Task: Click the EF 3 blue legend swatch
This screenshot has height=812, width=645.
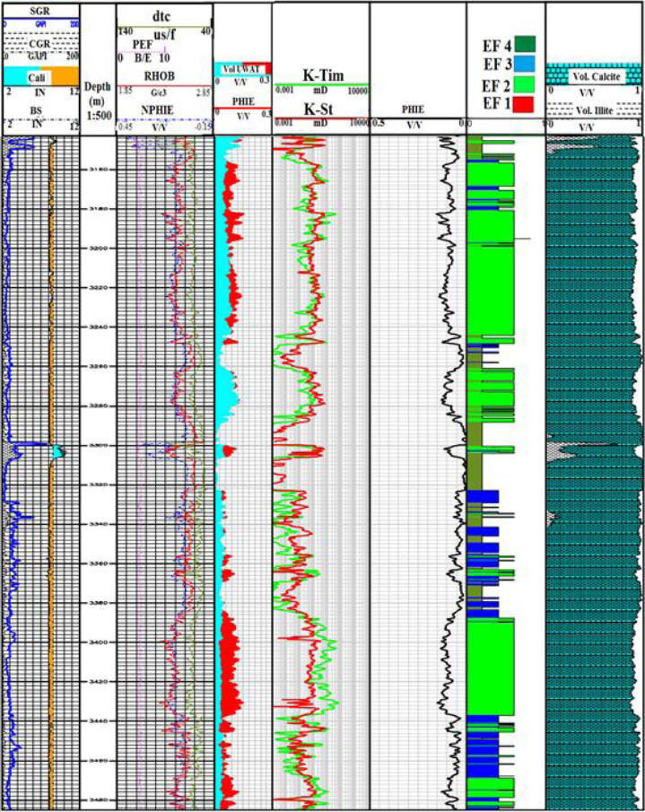Action: click(525, 63)
